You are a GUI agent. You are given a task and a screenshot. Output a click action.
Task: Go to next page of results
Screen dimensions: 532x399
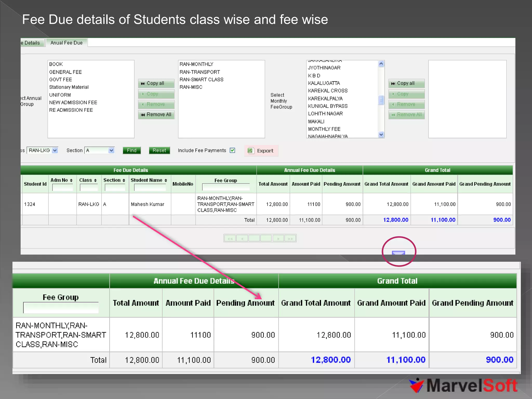[278, 238]
